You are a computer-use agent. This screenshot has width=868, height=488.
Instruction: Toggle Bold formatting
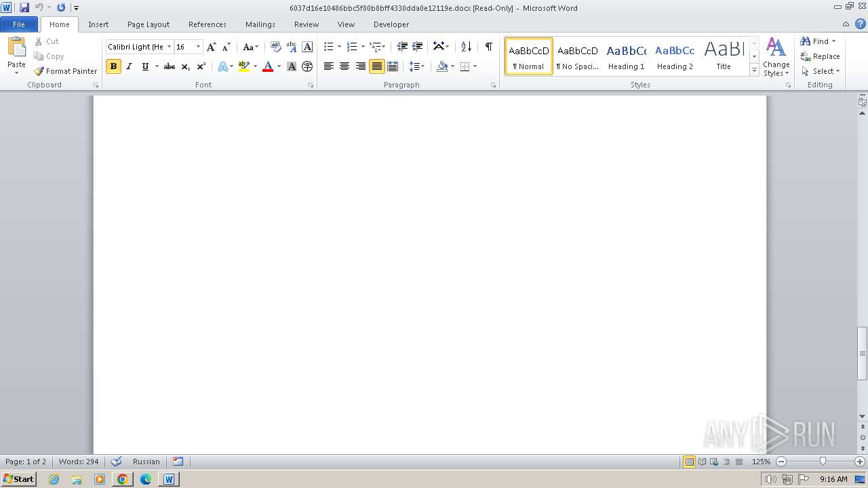click(x=113, y=66)
